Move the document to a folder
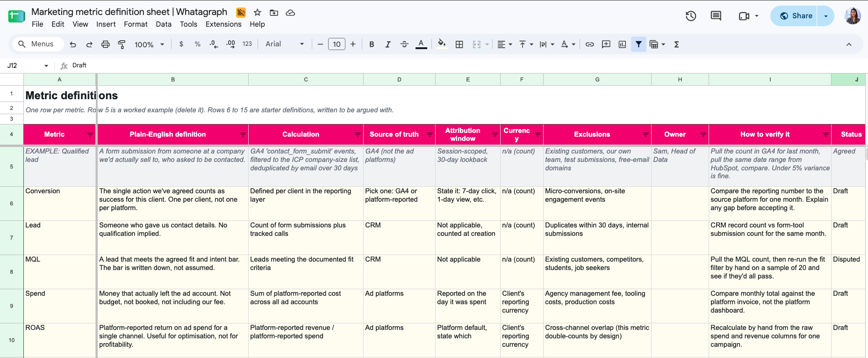Image resolution: width=868 pixels, height=358 pixels. (x=274, y=13)
